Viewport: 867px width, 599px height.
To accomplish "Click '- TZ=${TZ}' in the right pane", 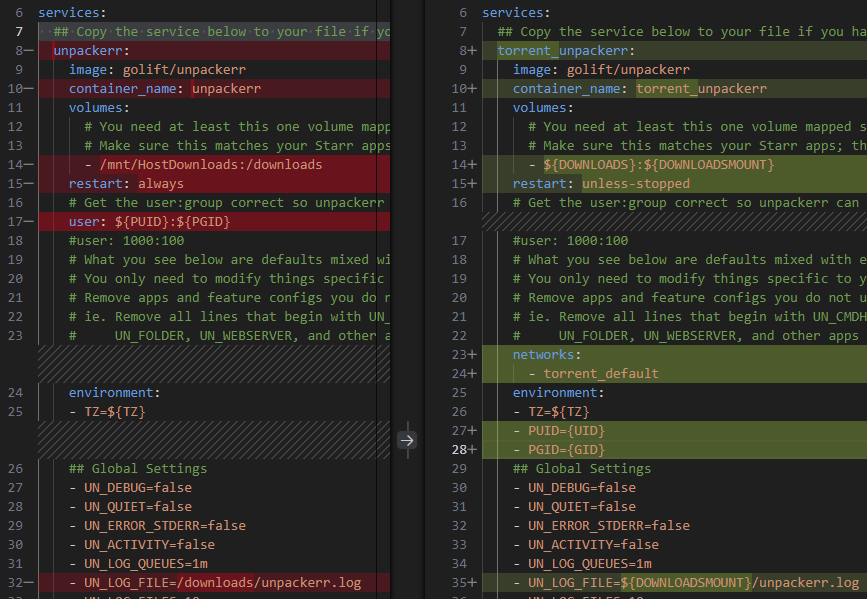I will pos(551,412).
